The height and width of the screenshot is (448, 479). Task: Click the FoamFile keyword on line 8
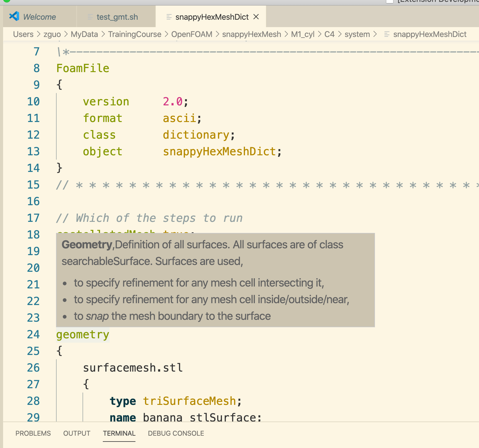(83, 68)
